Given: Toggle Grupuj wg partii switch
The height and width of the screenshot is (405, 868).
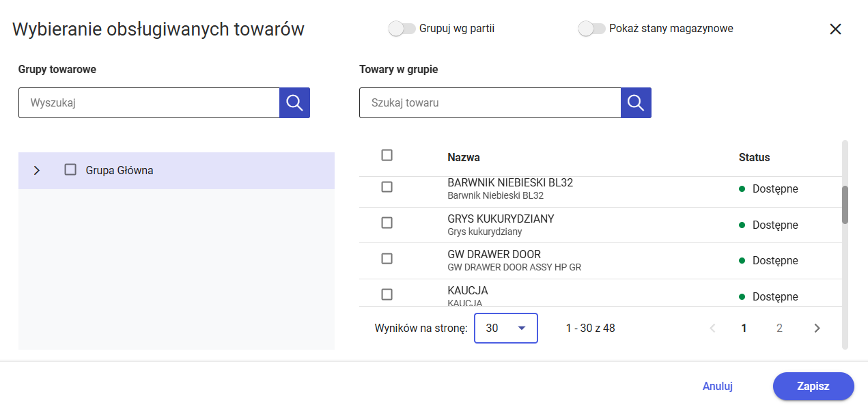Looking at the screenshot, I should coord(402,29).
